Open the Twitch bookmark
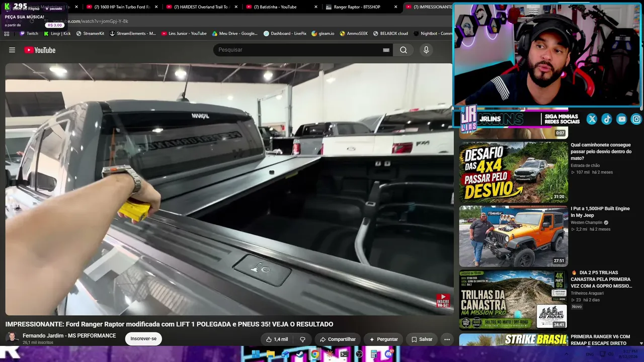644x362 pixels. pos(29,34)
